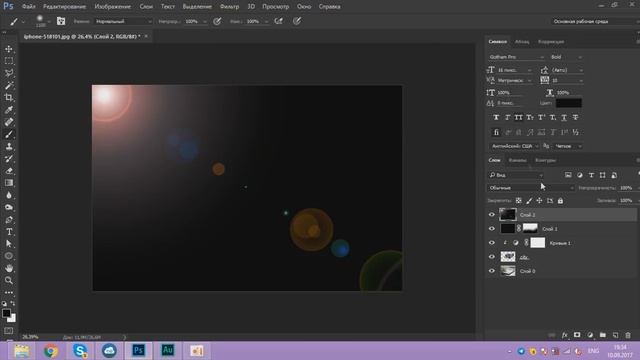The width and height of the screenshot is (640, 360).
Task: Open the leading (Авто) dropdown
Action: coord(567,70)
